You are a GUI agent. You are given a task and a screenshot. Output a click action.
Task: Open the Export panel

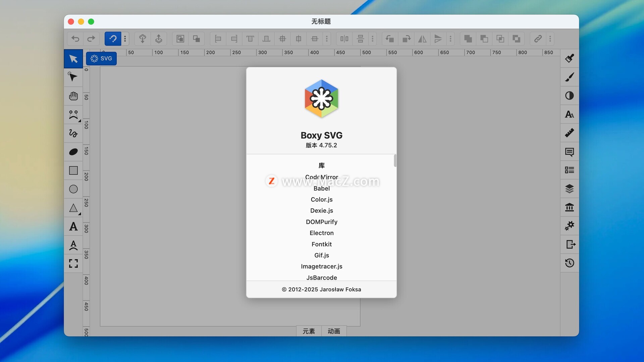point(570,245)
